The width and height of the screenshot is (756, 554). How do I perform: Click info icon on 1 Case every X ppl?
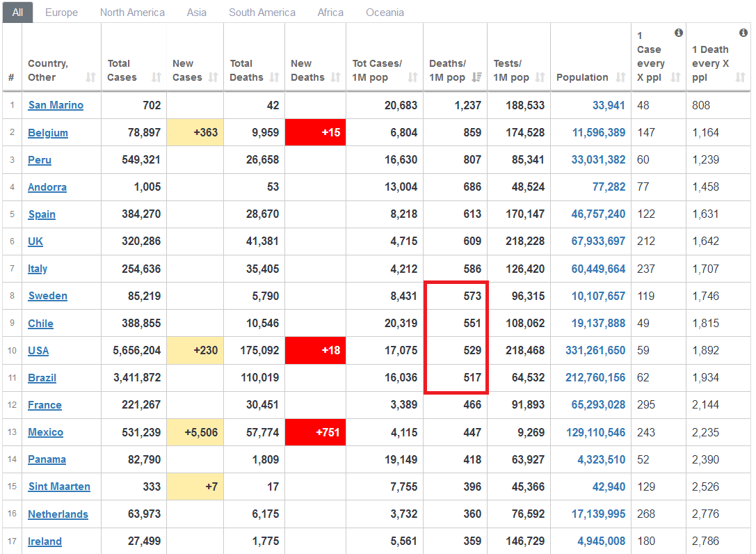tap(679, 33)
